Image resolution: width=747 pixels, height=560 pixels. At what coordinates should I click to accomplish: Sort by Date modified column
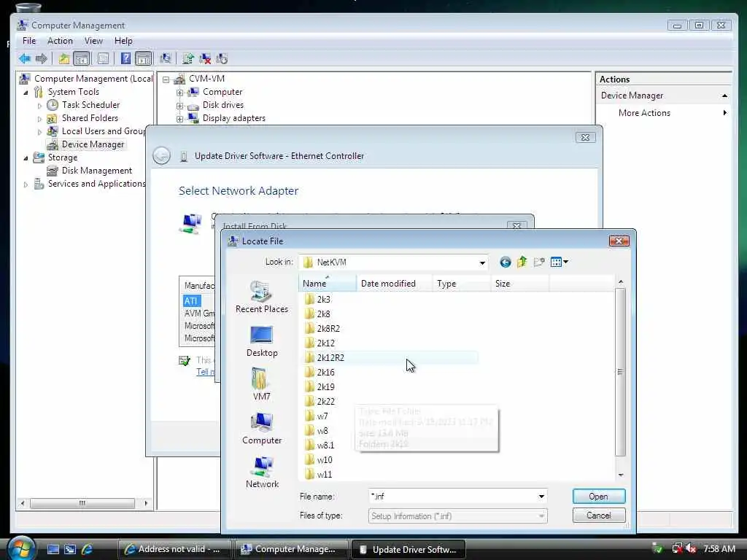(394, 284)
